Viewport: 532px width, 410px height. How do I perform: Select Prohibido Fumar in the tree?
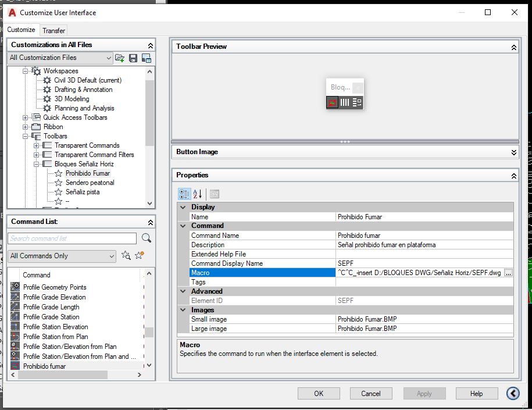click(x=88, y=173)
